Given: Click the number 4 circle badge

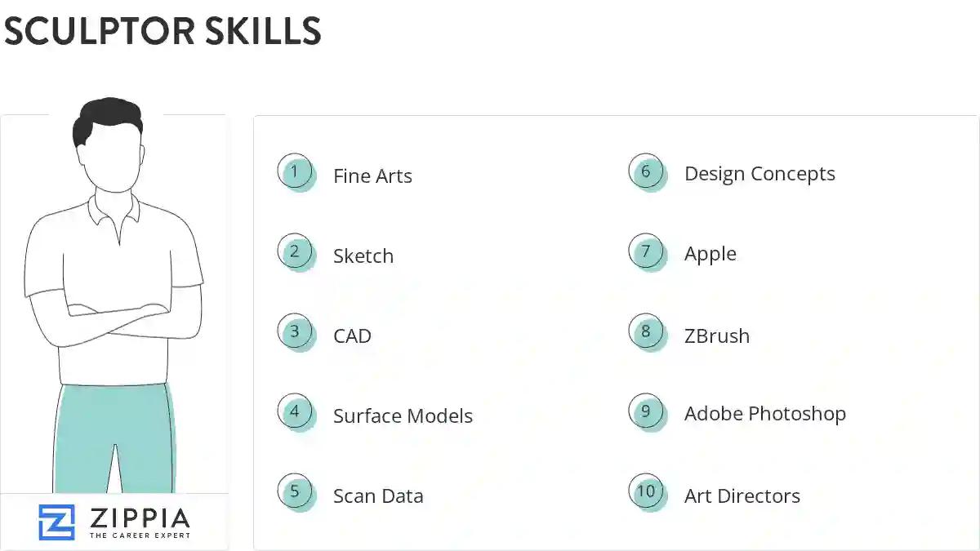Looking at the screenshot, I should [295, 412].
